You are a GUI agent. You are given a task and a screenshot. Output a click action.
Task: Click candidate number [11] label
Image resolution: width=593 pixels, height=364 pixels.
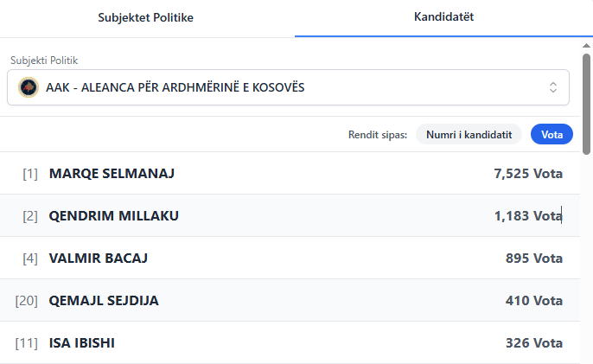[x=27, y=342]
